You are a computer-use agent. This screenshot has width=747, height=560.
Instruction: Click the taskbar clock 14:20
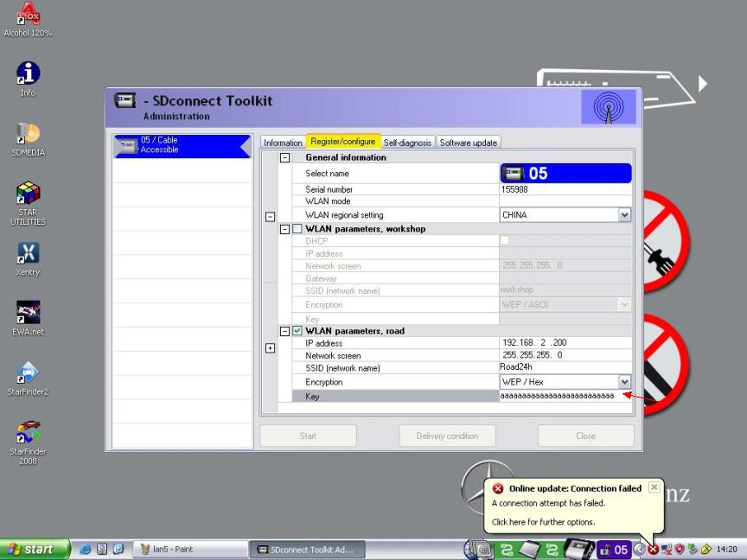tap(727, 550)
